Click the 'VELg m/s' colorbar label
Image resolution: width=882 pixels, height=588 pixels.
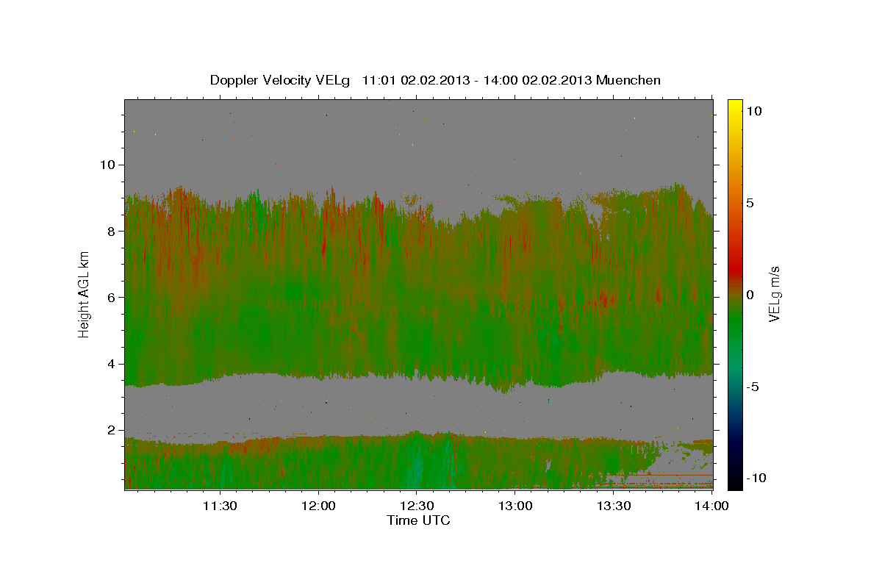tap(774, 294)
